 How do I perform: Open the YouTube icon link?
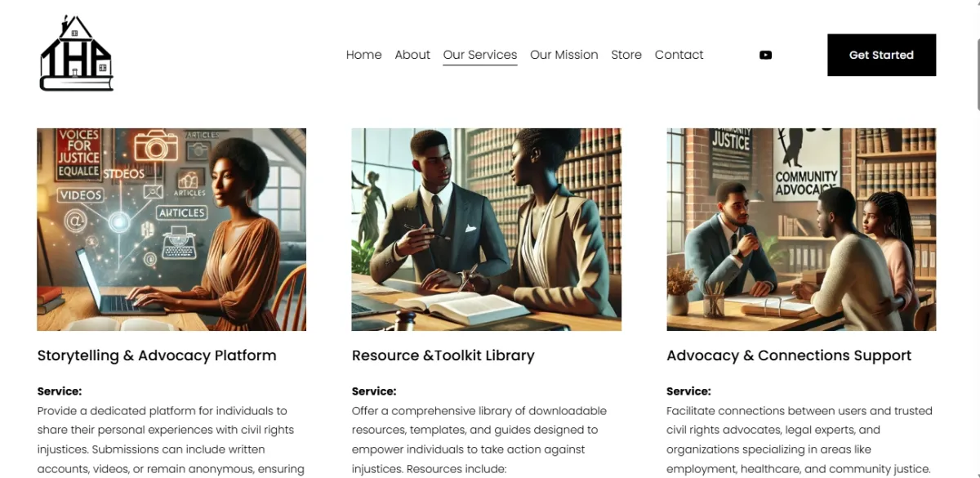click(765, 55)
